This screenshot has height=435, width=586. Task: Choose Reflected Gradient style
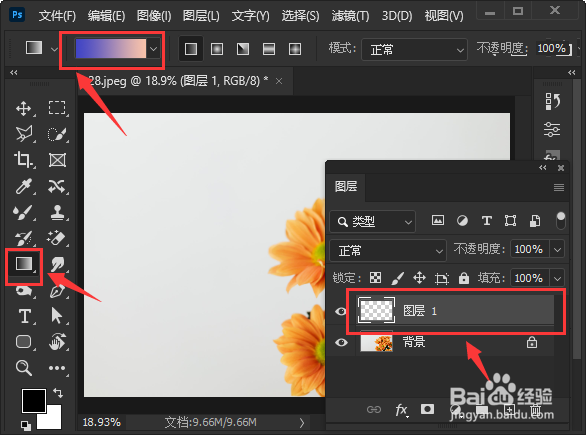269,49
